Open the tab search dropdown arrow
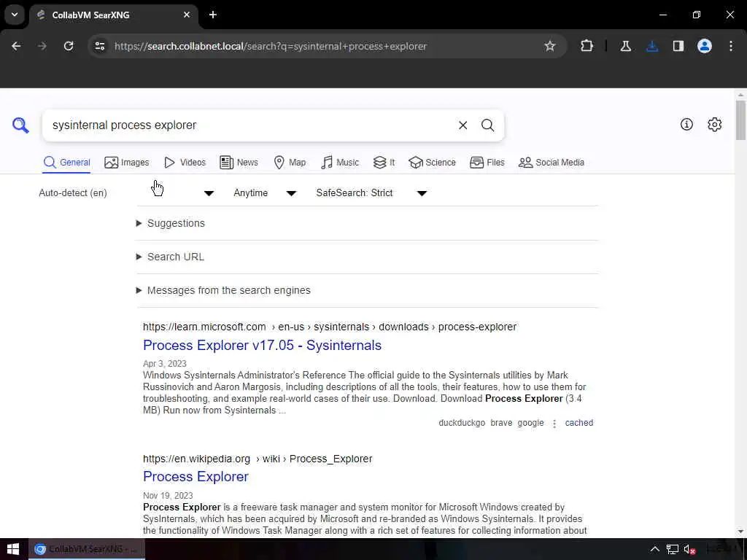 pyautogui.click(x=15, y=15)
